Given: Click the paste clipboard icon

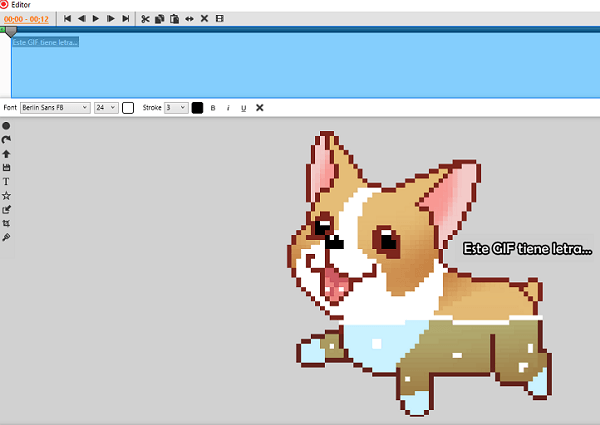Looking at the screenshot, I should [175, 19].
